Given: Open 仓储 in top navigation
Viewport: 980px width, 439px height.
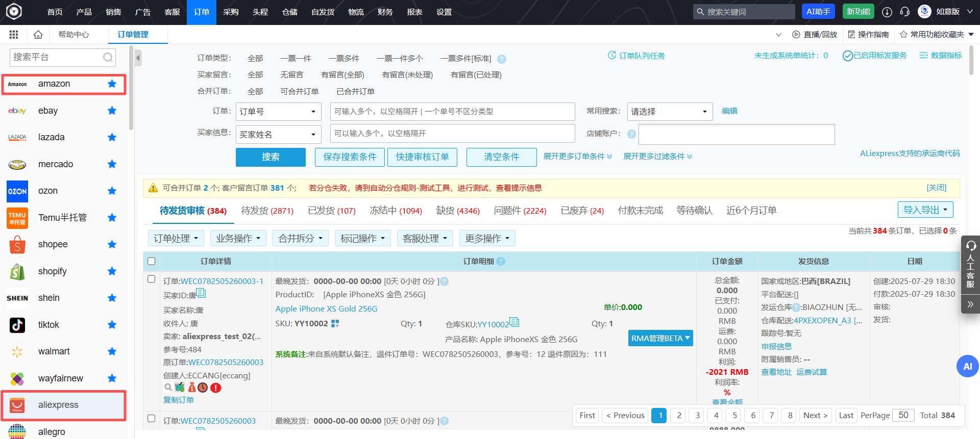Looking at the screenshot, I should coord(290,12).
